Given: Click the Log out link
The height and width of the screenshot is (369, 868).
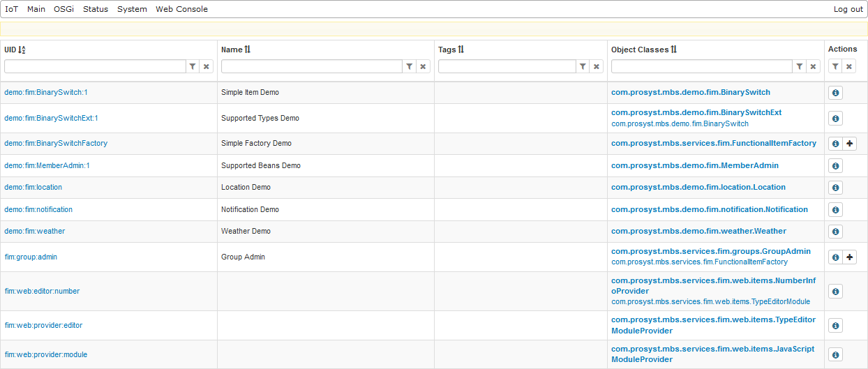Looking at the screenshot, I should pos(848,9).
